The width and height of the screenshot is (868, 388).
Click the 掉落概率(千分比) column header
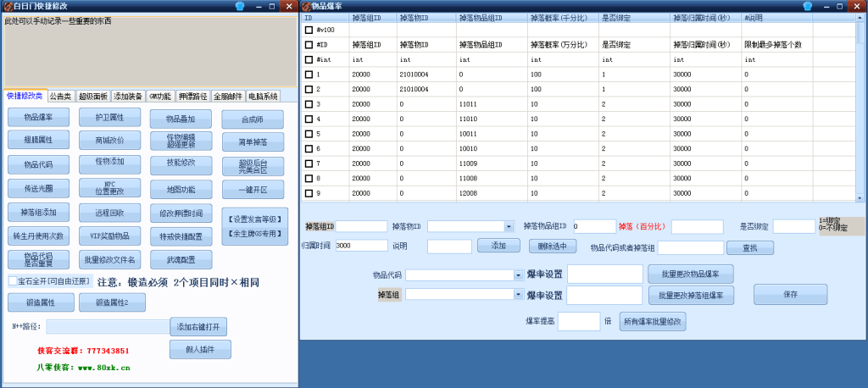(x=563, y=18)
